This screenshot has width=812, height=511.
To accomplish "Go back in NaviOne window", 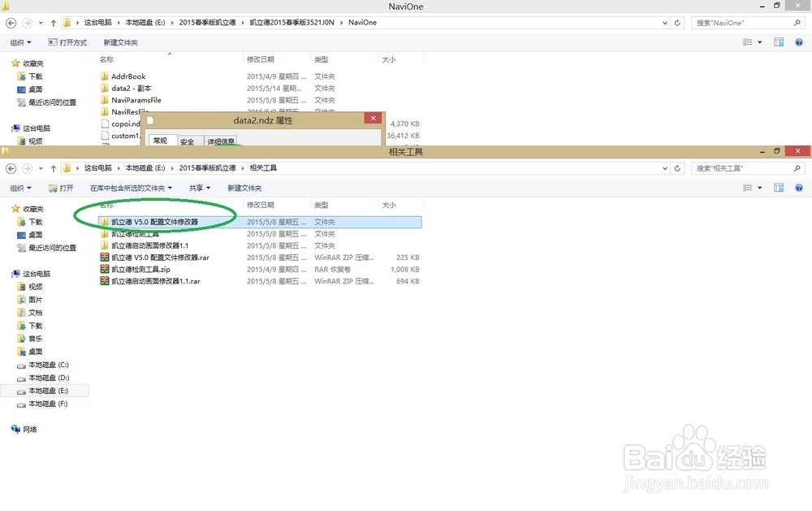I will [11, 23].
